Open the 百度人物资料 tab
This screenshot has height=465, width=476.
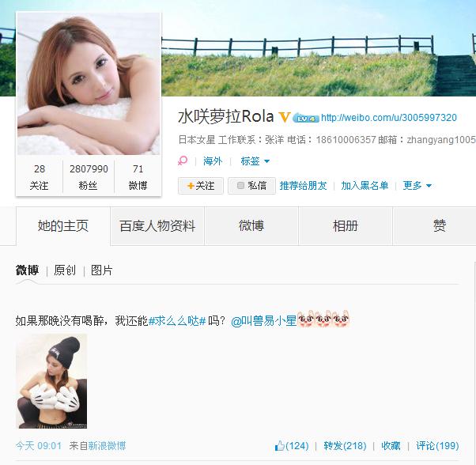pos(157,226)
